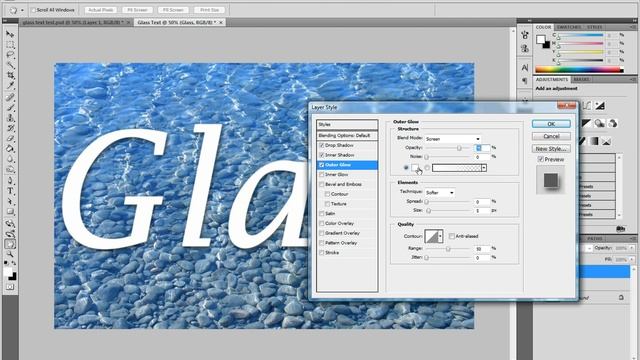Click the Noise value input field
Viewport: 640px width, 360px height.
(x=482, y=157)
